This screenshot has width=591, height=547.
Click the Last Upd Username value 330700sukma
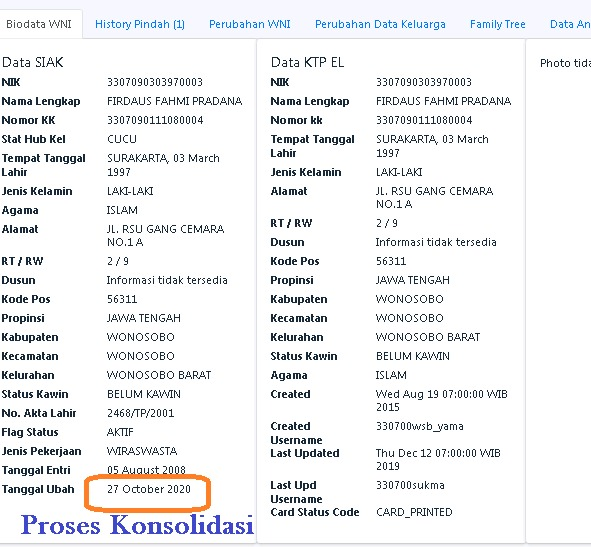pyautogui.click(x=410, y=485)
